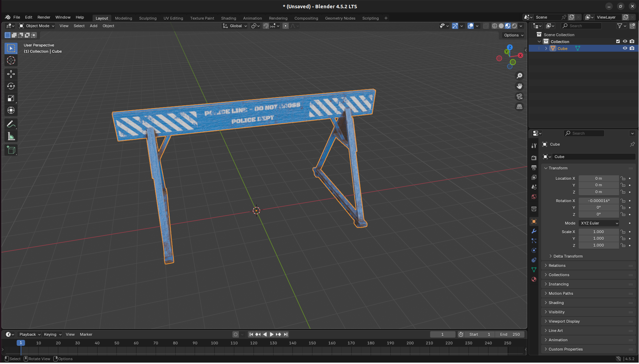Toggle camera render visibility for Cube

[x=632, y=48]
